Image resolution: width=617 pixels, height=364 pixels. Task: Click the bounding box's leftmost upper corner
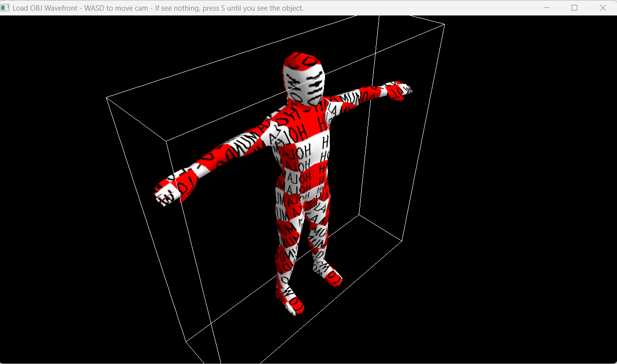pos(106,98)
